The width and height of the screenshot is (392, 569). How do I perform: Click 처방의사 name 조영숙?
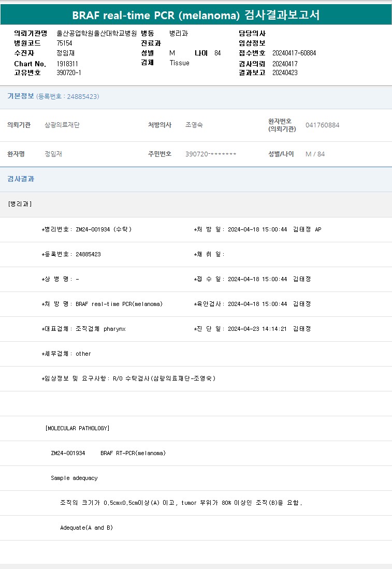tap(198, 125)
